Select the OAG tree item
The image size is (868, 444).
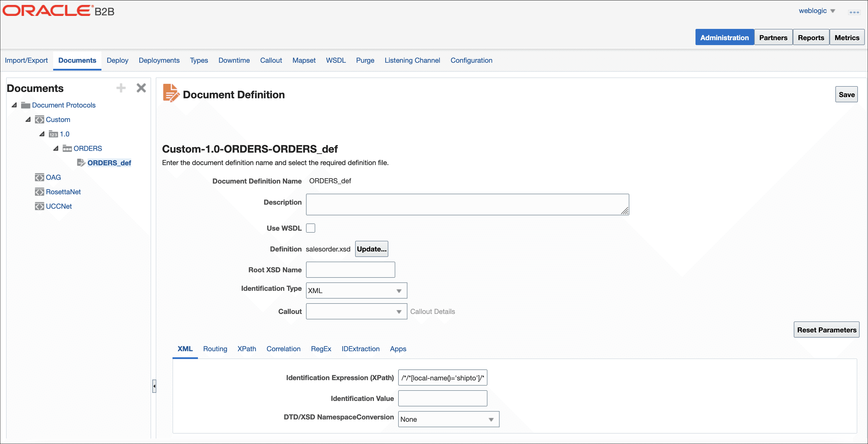pos(53,177)
